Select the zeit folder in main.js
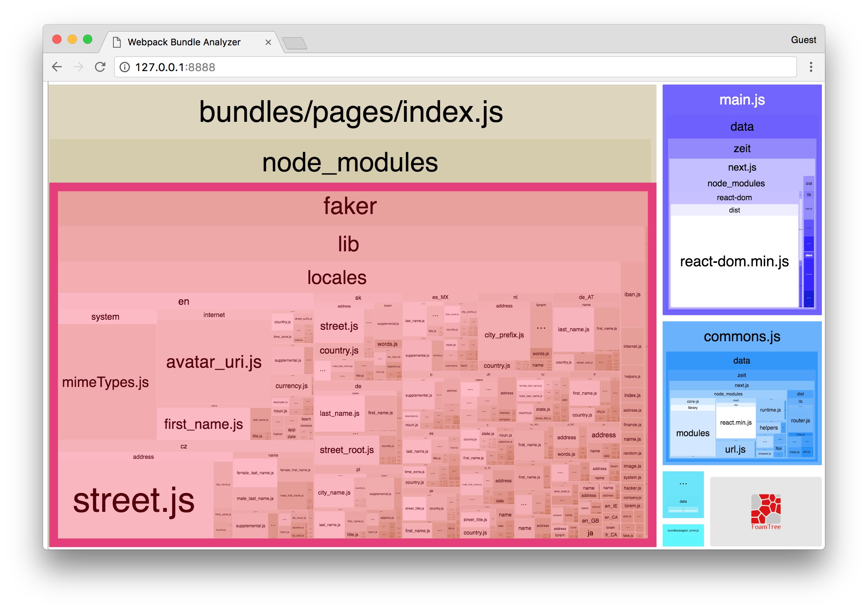 coord(742,148)
